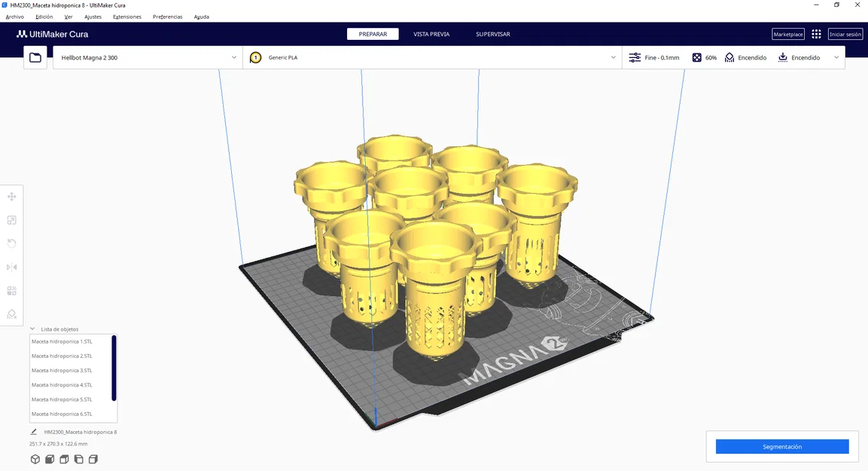Open the Extensiones menu
Viewport: 868px width, 471px height.
tap(127, 17)
